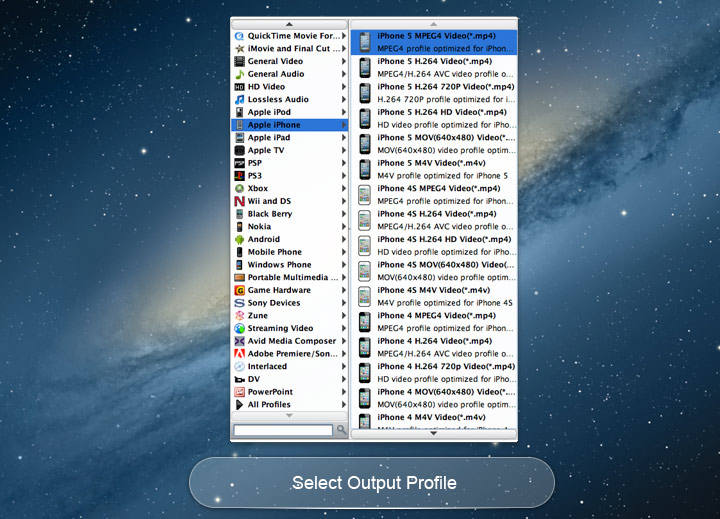Click the DV camcorder icon
Image resolution: width=720 pixels, height=519 pixels.
tap(239, 379)
